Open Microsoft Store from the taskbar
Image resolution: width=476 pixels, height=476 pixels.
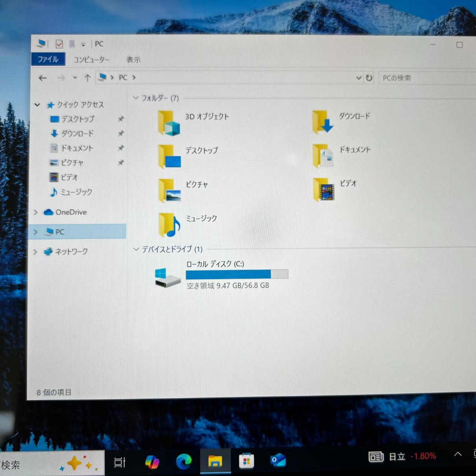pos(246,461)
